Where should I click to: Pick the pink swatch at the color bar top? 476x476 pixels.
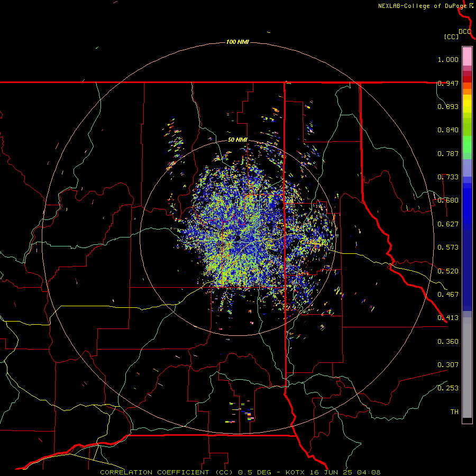(x=467, y=57)
